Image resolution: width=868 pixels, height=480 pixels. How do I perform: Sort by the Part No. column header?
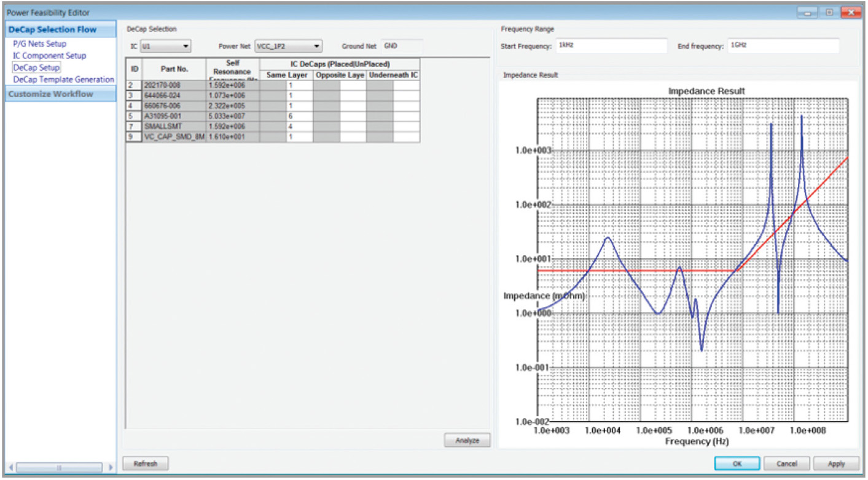click(x=174, y=68)
